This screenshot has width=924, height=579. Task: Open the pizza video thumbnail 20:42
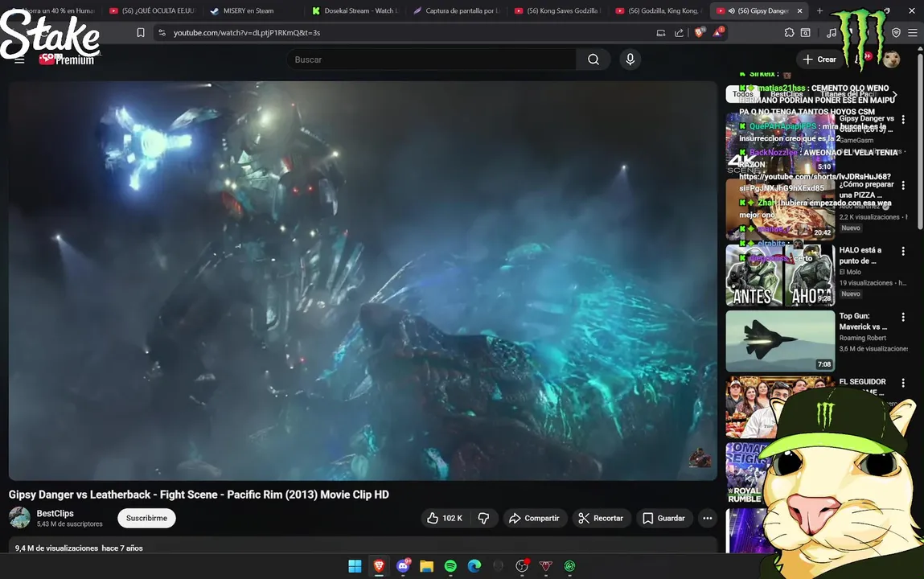coord(780,209)
